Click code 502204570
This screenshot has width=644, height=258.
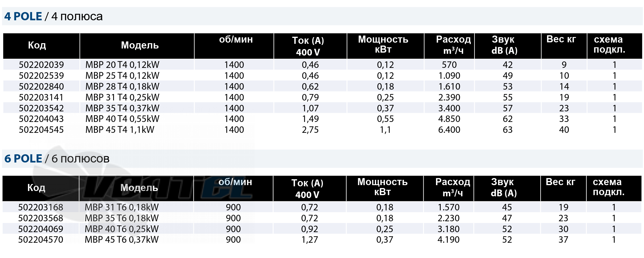click(41, 239)
